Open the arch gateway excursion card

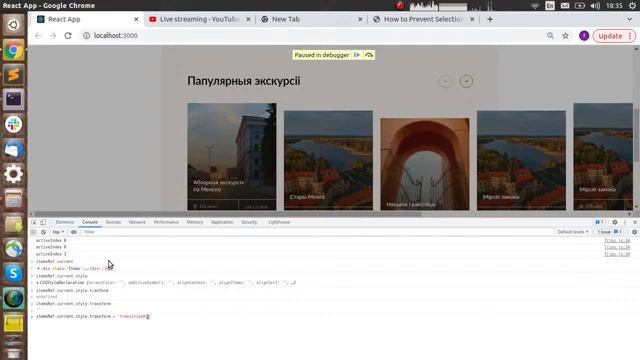(424, 164)
